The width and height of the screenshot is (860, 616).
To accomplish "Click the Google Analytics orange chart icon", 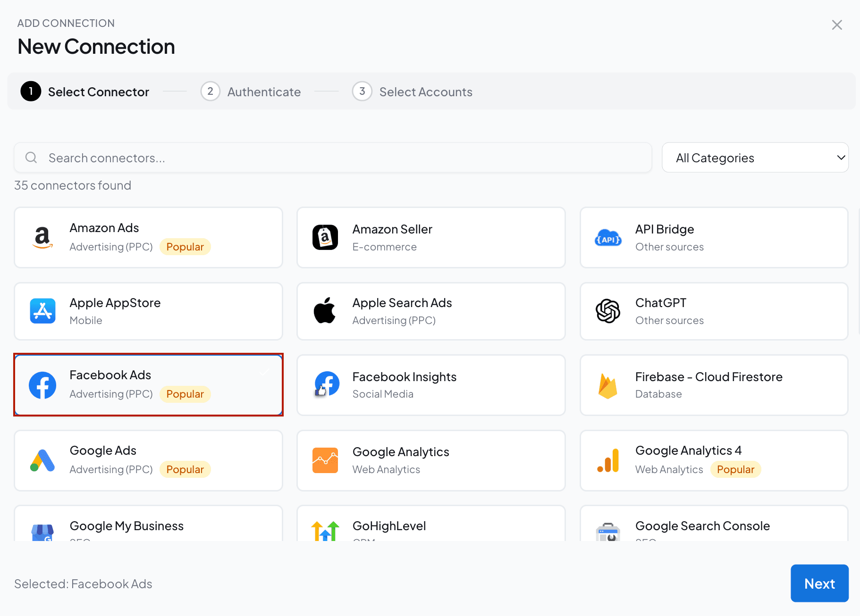I will [x=325, y=460].
